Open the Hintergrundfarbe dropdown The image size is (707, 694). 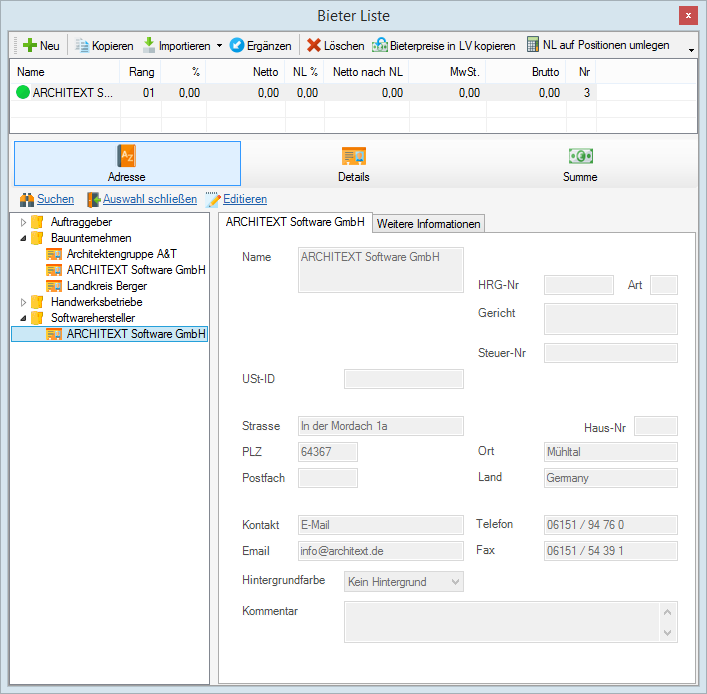[404, 582]
